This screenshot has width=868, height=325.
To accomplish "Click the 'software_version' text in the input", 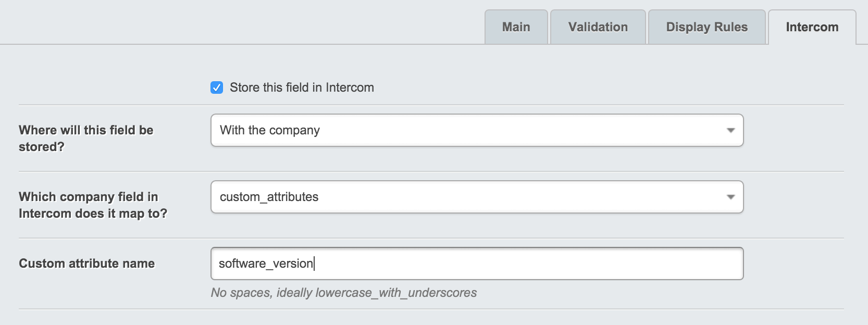I will point(266,264).
